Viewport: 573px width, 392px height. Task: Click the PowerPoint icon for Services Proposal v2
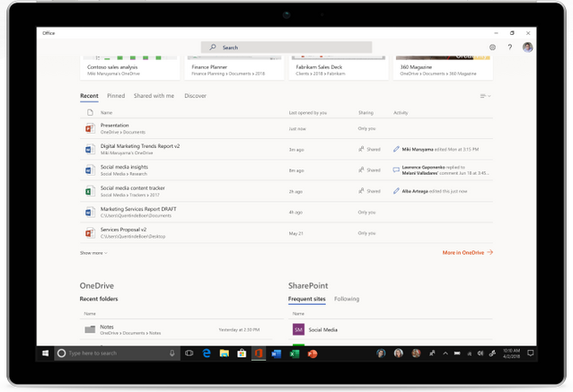[x=90, y=233]
